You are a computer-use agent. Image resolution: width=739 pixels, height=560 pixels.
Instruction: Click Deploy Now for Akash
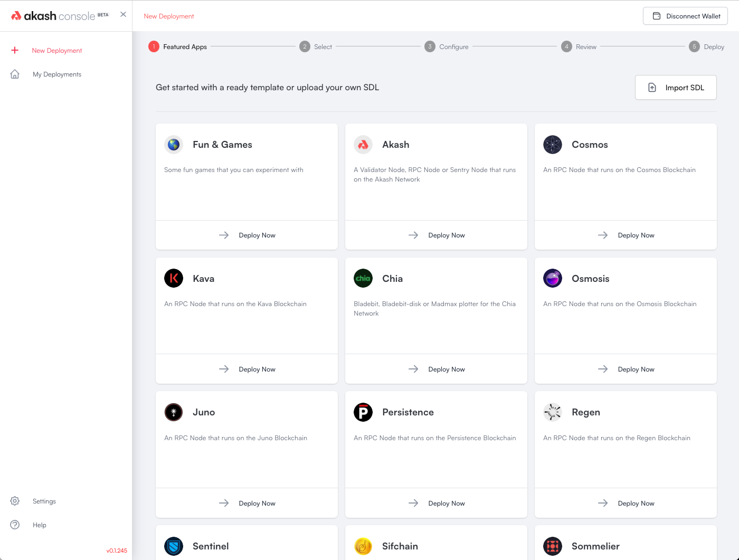click(436, 235)
